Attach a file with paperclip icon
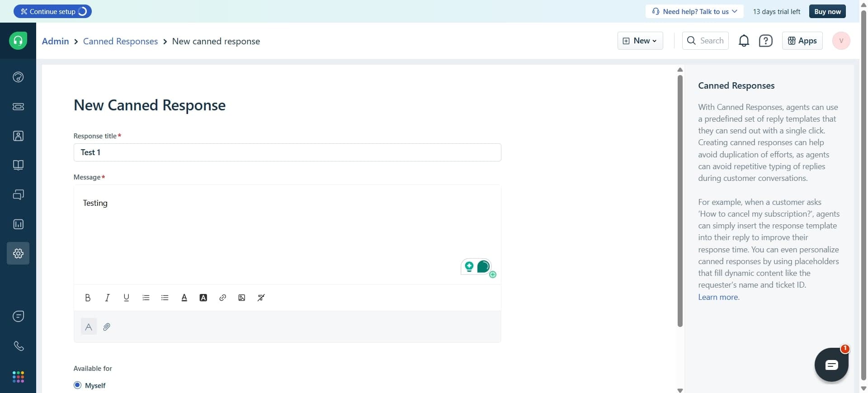 tap(107, 327)
